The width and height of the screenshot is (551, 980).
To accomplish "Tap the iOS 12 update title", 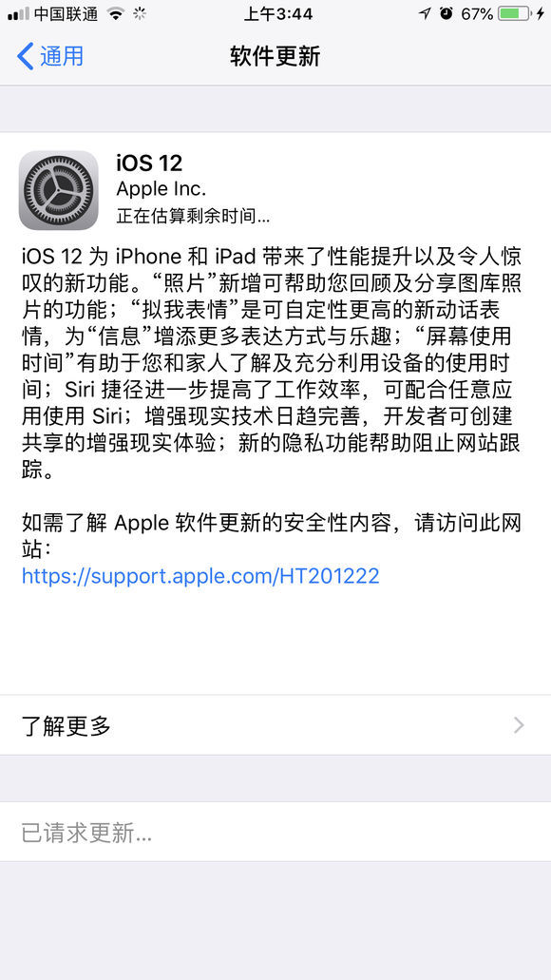I will (x=149, y=163).
